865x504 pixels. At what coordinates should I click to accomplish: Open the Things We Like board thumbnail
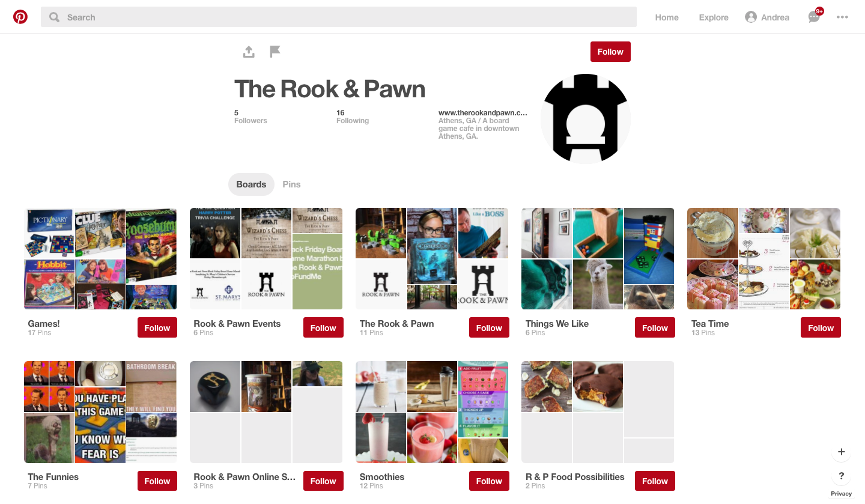598,259
